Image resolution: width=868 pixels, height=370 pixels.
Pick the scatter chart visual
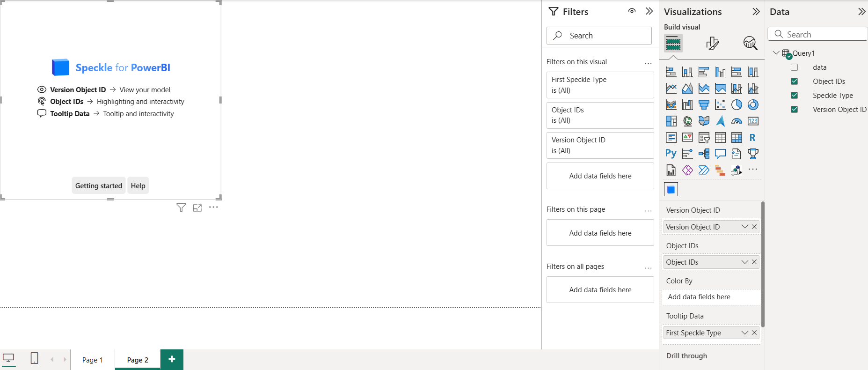point(720,105)
